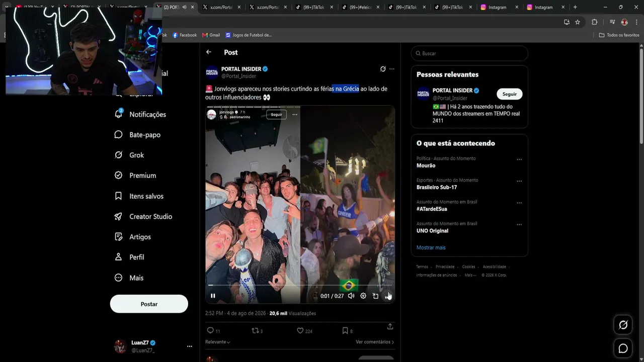Open the floating messages chat button

click(623, 348)
